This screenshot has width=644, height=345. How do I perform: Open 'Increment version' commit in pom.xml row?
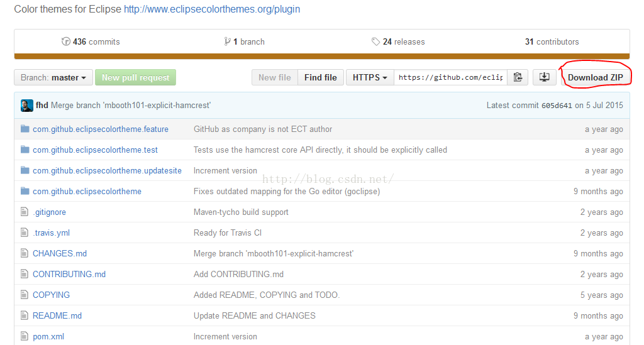[x=226, y=336]
